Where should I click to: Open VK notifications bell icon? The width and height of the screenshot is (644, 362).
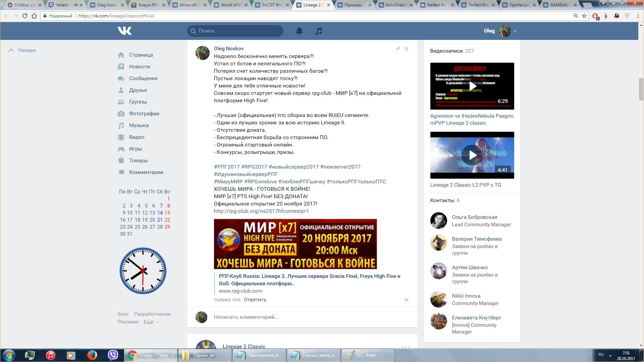point(299,31)
